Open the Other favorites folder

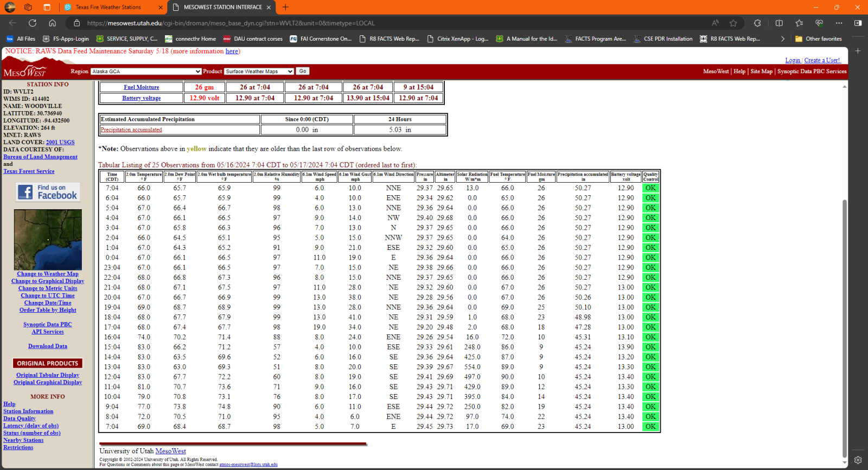(x=819, y=38)
